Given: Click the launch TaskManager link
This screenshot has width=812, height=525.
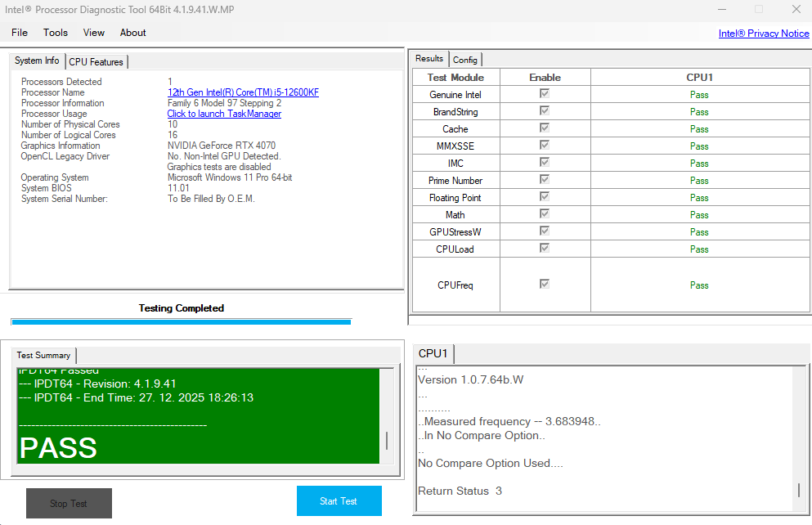Looking at the screenshot, I should pyautogui.click(x=224, y=113).
